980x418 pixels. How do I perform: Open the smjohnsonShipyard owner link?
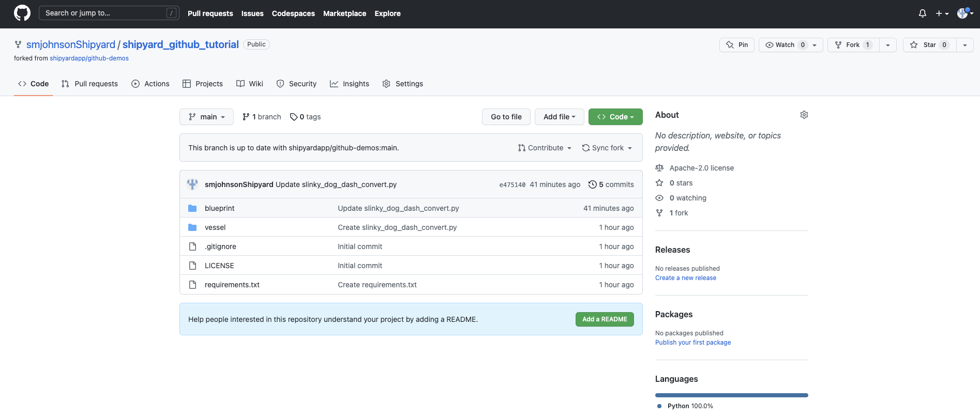pyautogui.click(x=71, y=44)
